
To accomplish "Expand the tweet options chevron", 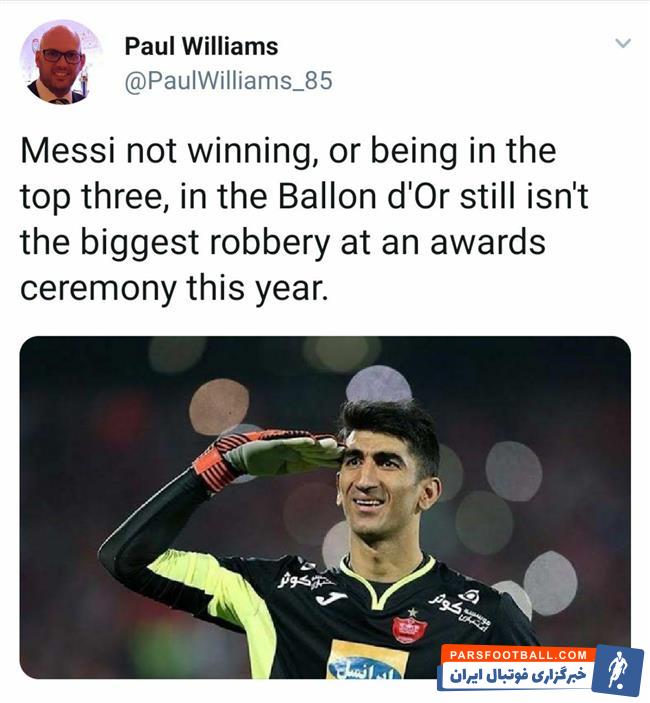I will point(623,43).
